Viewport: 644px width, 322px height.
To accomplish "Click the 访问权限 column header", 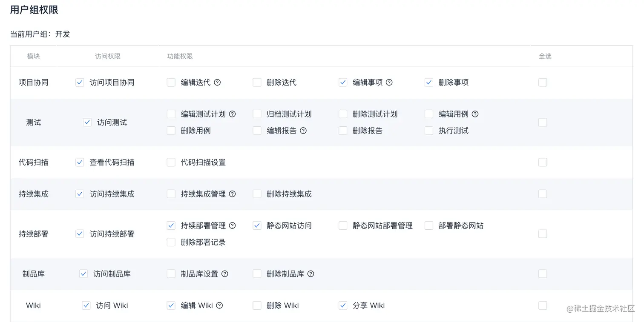I will click(108, 56).
